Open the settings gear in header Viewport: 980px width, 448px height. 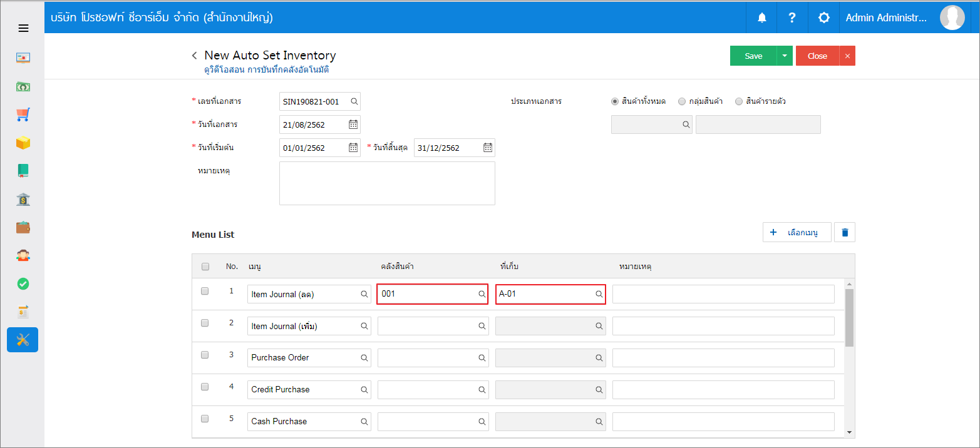click(x=824, y=18)
